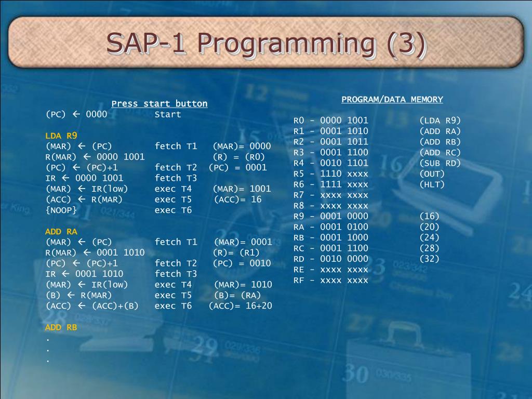
Task: Click the "(24)" decimal value
Action: click(429, 237)
